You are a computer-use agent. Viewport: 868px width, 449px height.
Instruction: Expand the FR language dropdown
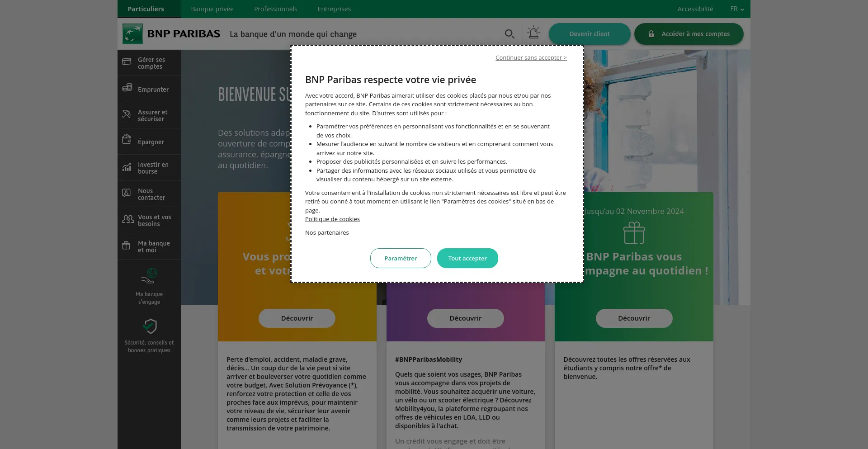(737, 9)
